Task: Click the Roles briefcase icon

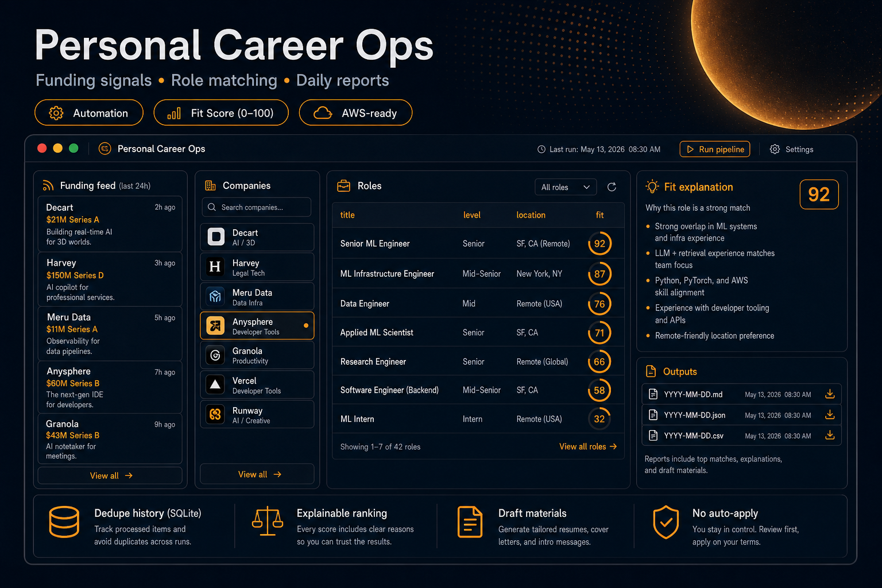Action: tap(343, 185)
